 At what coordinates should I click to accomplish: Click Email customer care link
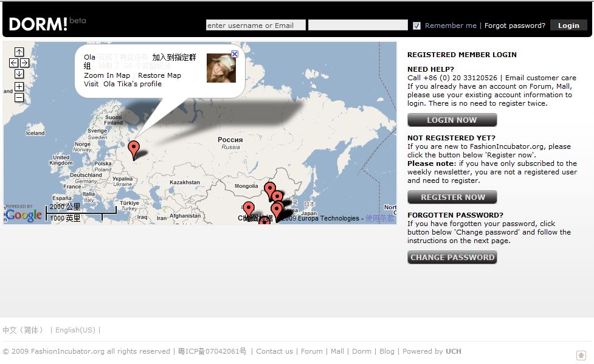point(540,78)
